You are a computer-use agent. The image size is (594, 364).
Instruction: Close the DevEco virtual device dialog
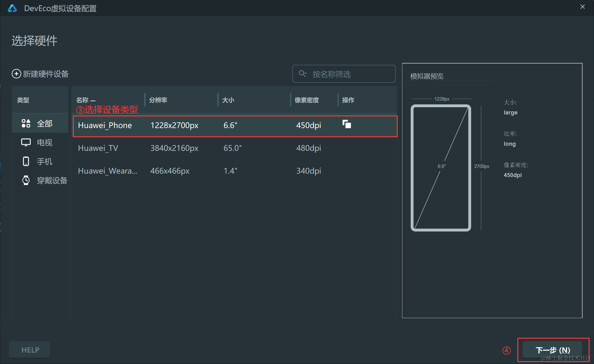(583, 7)
